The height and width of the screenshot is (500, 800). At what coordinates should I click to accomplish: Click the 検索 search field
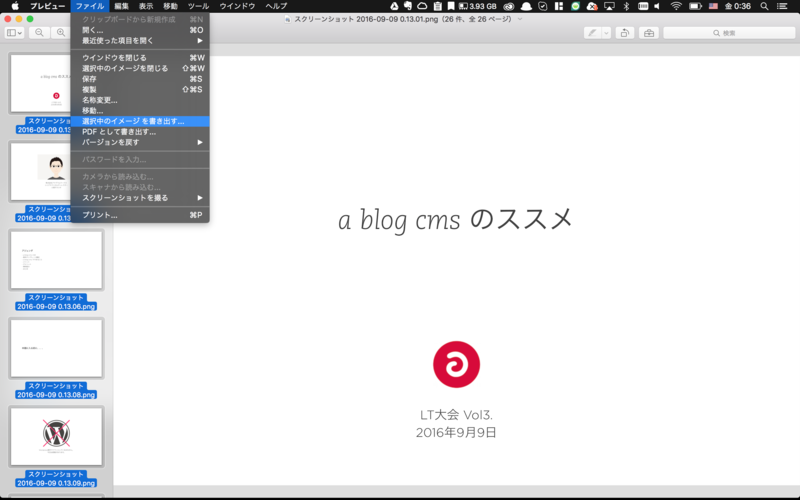pyautogui.click(x=729, y=33)
